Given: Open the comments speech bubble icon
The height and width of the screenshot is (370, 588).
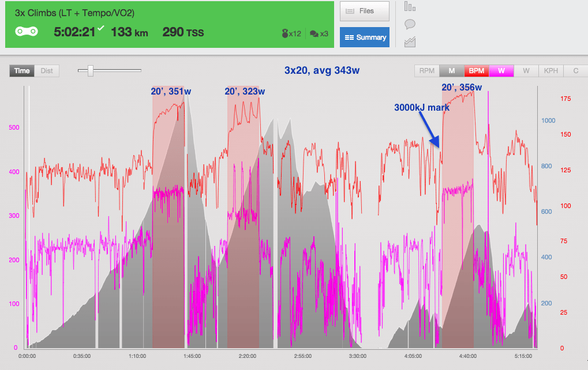Looking at the screenshot, I should [410, 24].
